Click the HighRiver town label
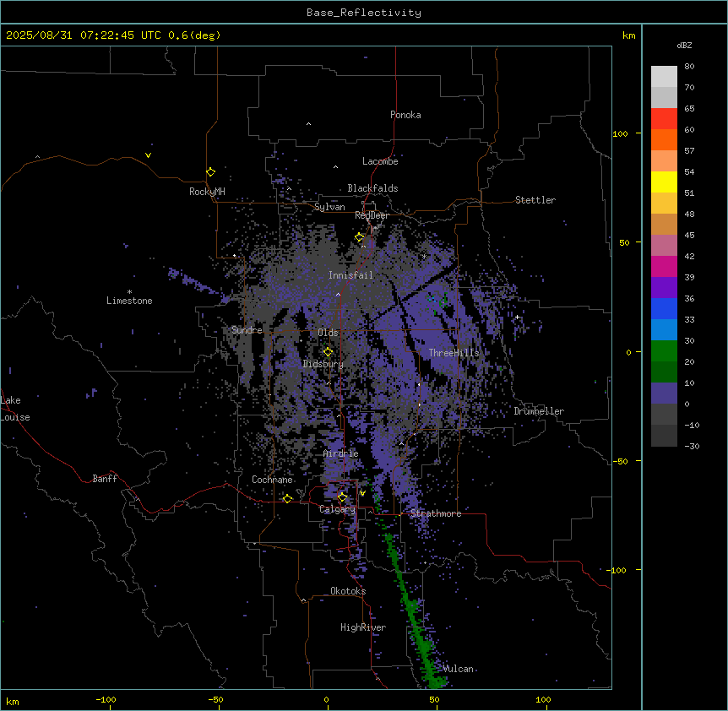The width and height of the screenshot is (728, 711). (363, 627)
